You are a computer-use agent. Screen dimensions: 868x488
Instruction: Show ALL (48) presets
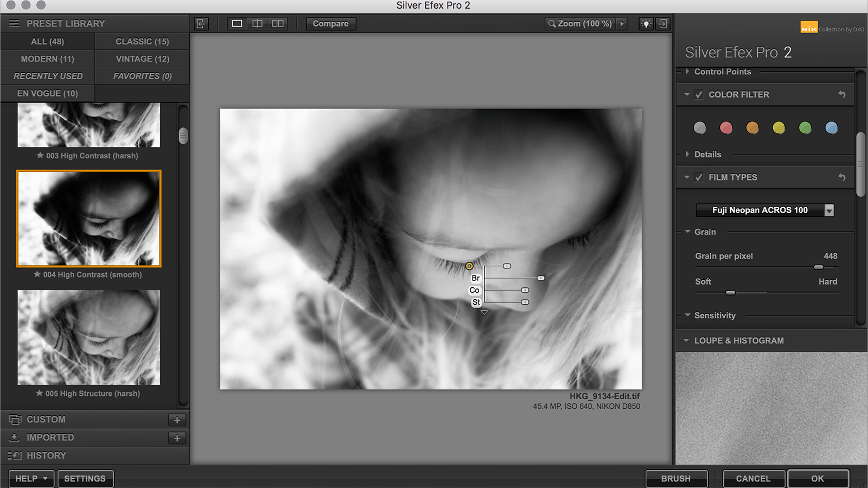48,41
